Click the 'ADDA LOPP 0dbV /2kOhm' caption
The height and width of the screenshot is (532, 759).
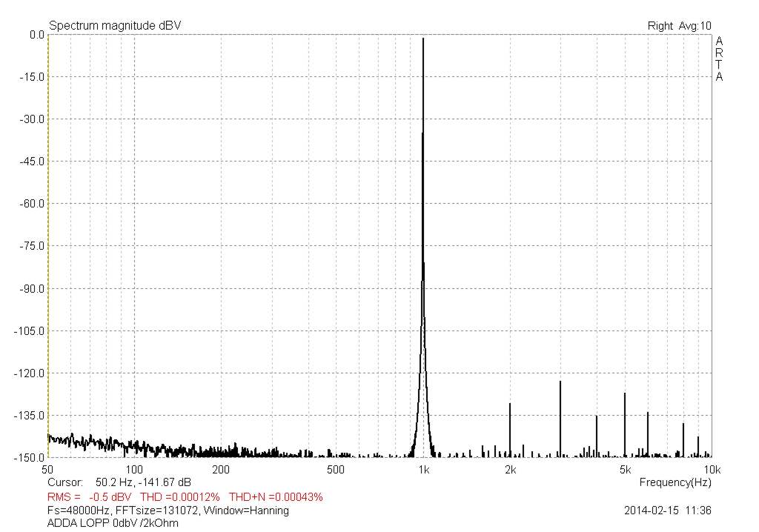pyautogui.click(x=113, y=523)
